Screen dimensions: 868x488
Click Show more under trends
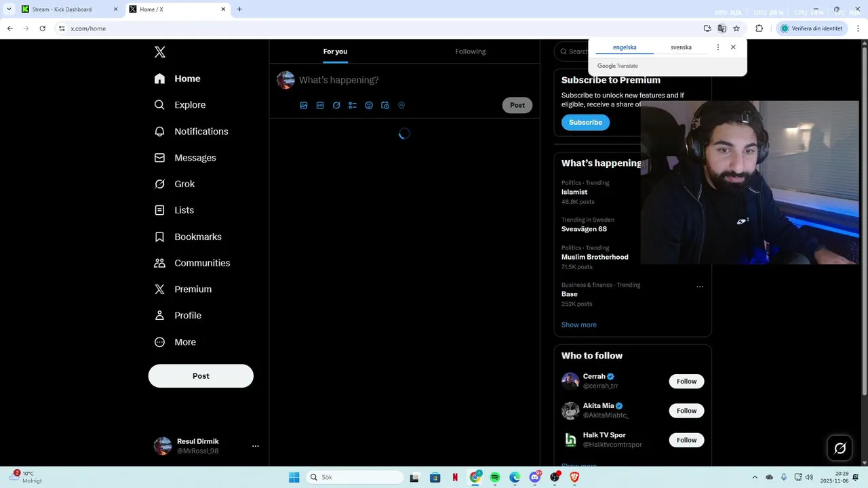click(x=579, y=325)
